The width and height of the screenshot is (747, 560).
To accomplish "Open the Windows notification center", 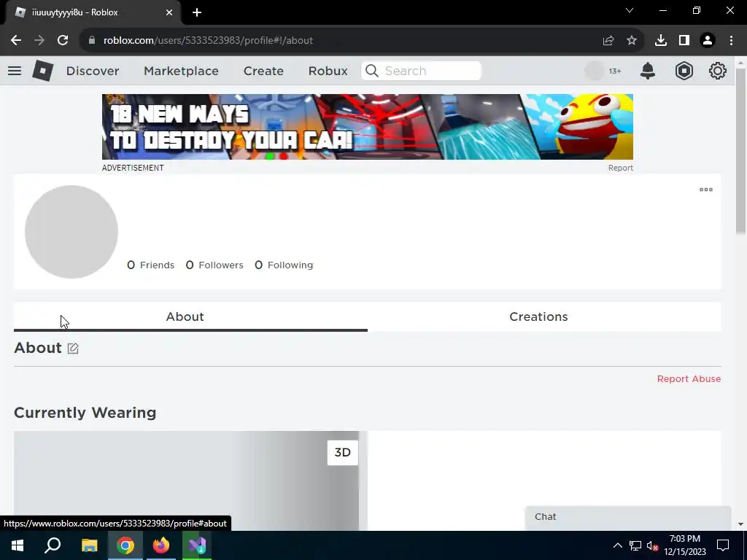I will 723,545.
